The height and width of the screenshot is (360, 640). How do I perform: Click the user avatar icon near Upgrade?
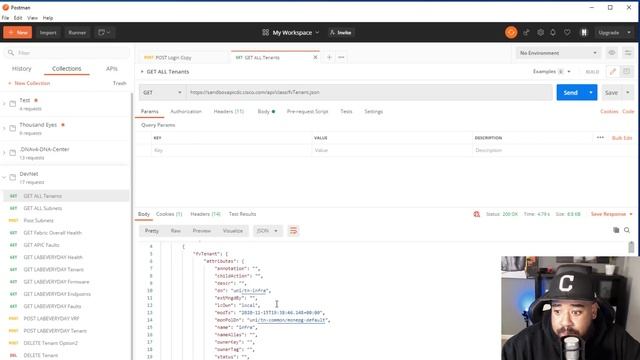[584, 32]
